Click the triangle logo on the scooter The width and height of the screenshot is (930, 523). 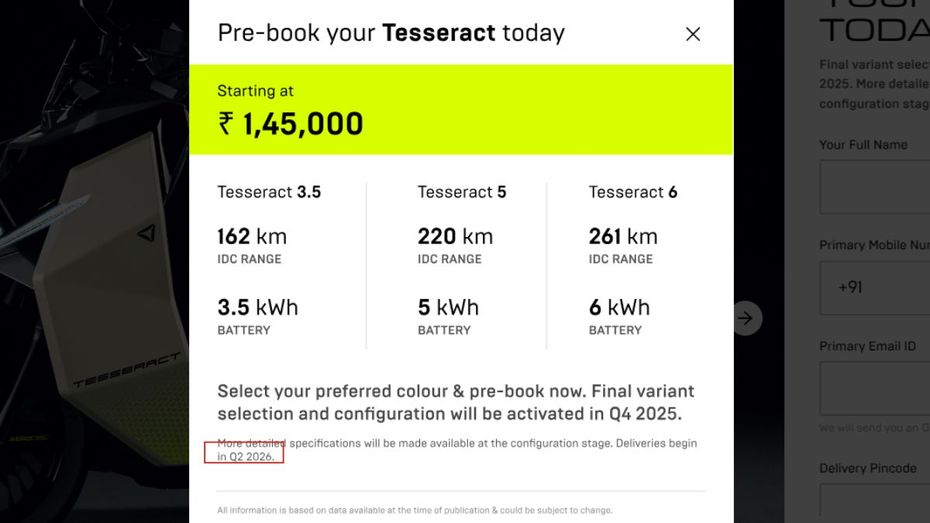click(x=146, y=233)
